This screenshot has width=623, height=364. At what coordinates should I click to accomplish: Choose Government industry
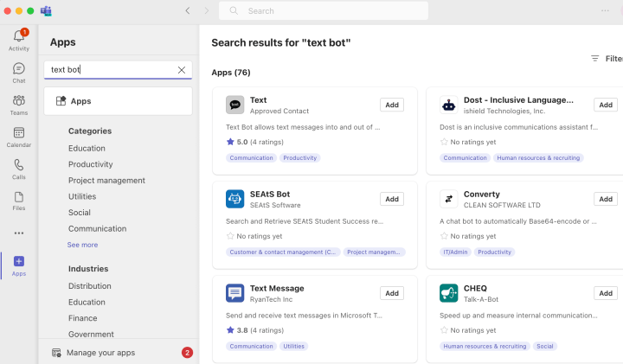91,335
